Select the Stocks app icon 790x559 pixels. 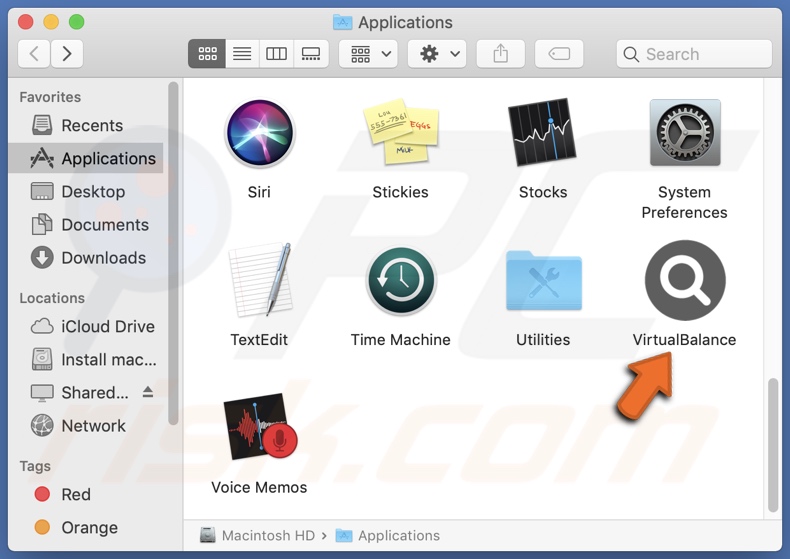pos(543,132)
